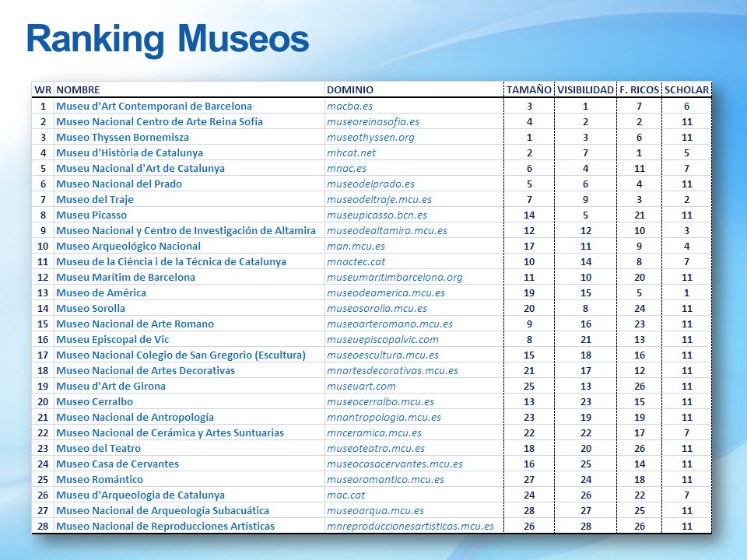Click 'Museo Thyssen Bornemisza' name
Screen dimensions: 747x560
click(x=122, y=138)
